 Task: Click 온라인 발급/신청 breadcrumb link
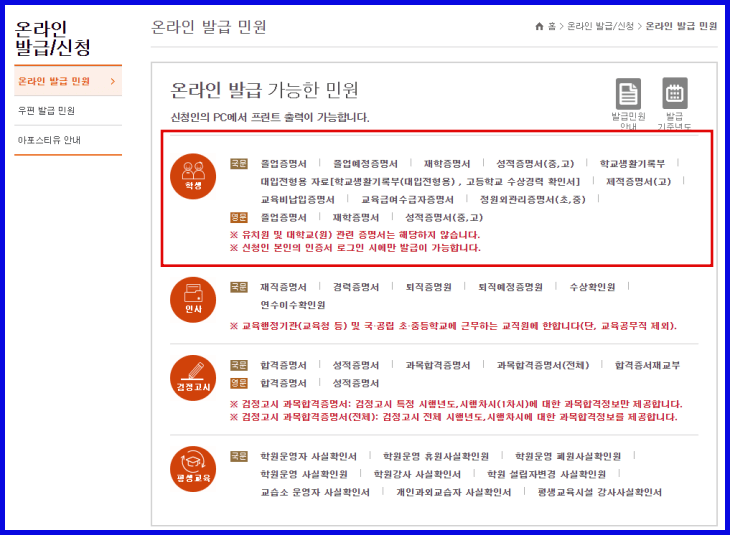coord(600,26)
